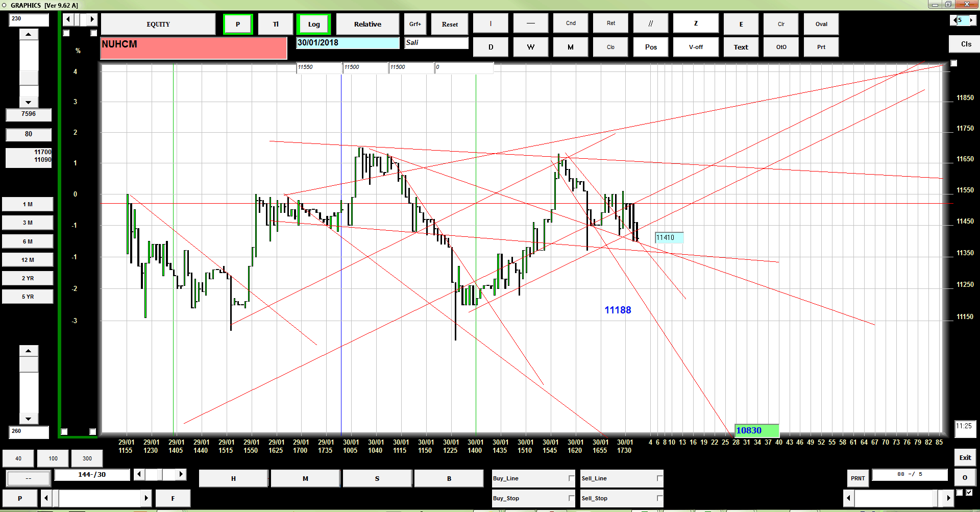This screenshot has width=980, height=512.
Task: Toggle the P price mode button
Action: (238, 24)
